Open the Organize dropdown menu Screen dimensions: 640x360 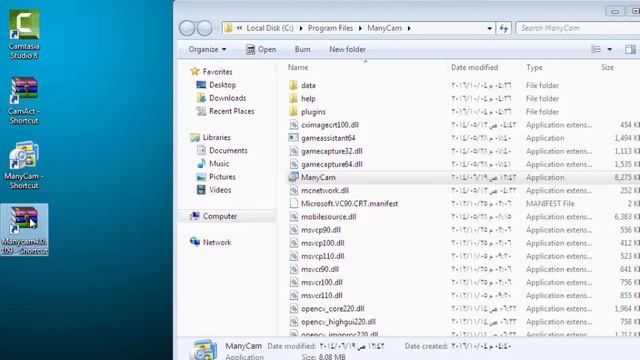(207, 49)
